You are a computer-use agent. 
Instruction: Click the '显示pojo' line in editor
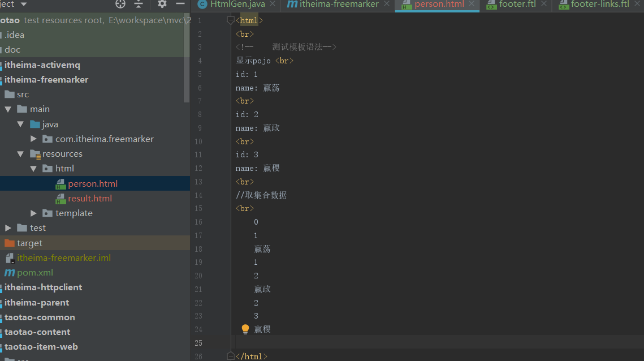[x=264, y=61]
